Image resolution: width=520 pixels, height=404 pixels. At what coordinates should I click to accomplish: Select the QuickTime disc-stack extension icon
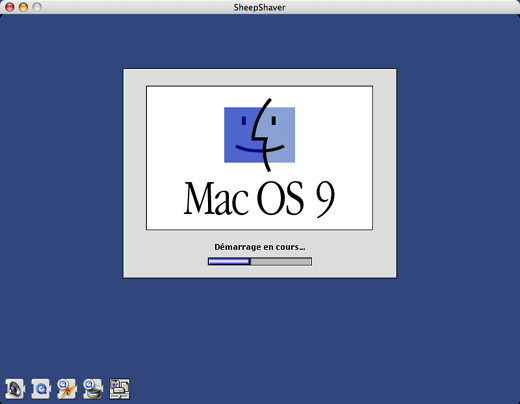point(93,389)
